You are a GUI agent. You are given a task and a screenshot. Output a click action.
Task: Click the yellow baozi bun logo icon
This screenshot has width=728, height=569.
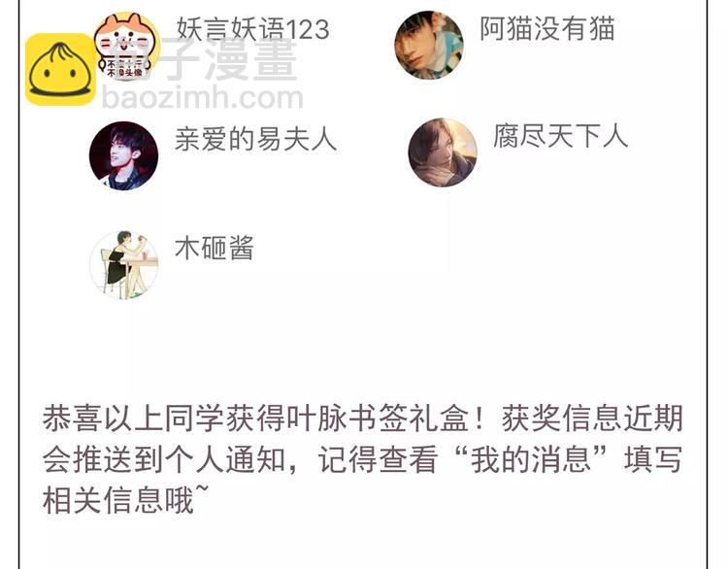click(61, 70)
